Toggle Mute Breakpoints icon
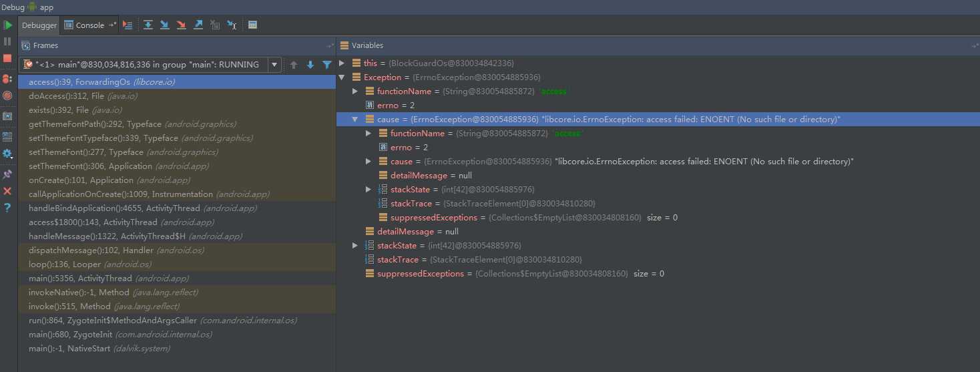 click(x=7, y=96)
